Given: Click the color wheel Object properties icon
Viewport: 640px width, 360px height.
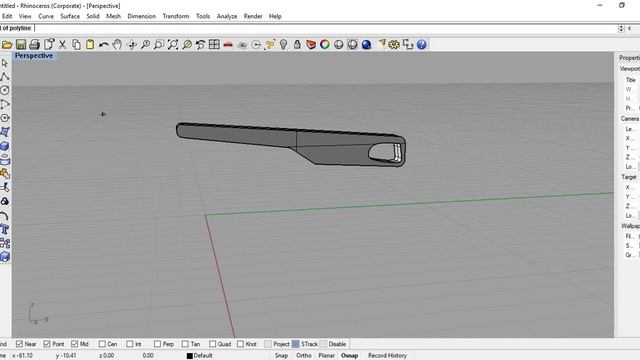Looking at the screenshot, I should coord(325,44).
